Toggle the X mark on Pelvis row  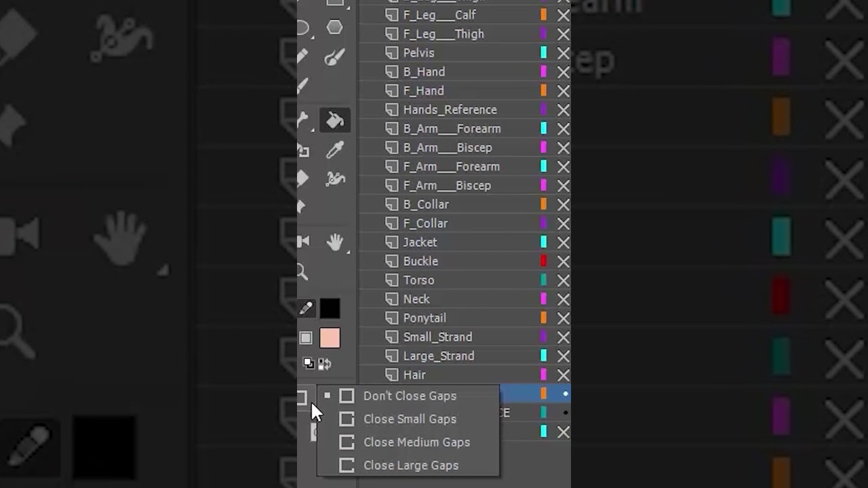[564, 52]
